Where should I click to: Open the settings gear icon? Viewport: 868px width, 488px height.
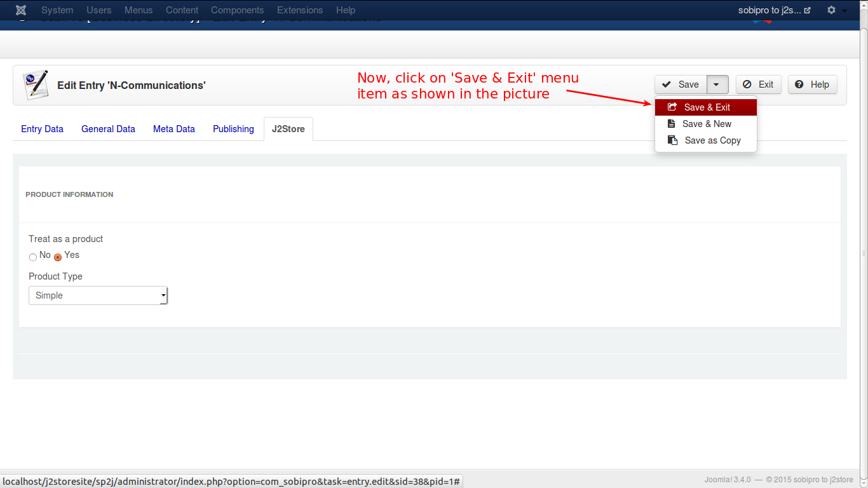[x=831, y=10]
